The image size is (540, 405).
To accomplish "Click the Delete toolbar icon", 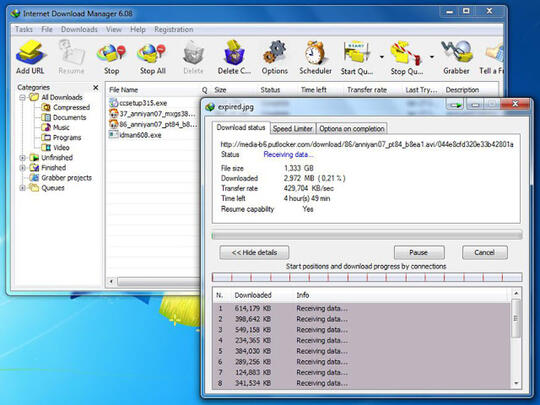I will pyautogui.click(x=193, y=57).
